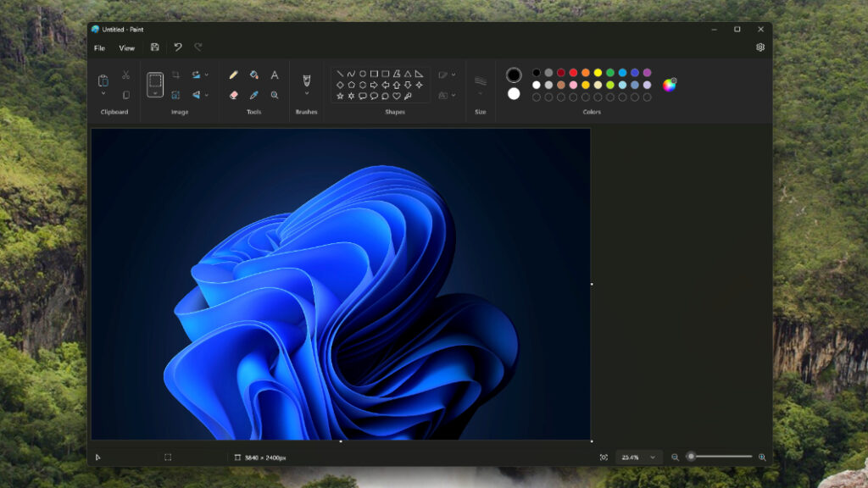Select the Color picker tool

click(253, 95)
